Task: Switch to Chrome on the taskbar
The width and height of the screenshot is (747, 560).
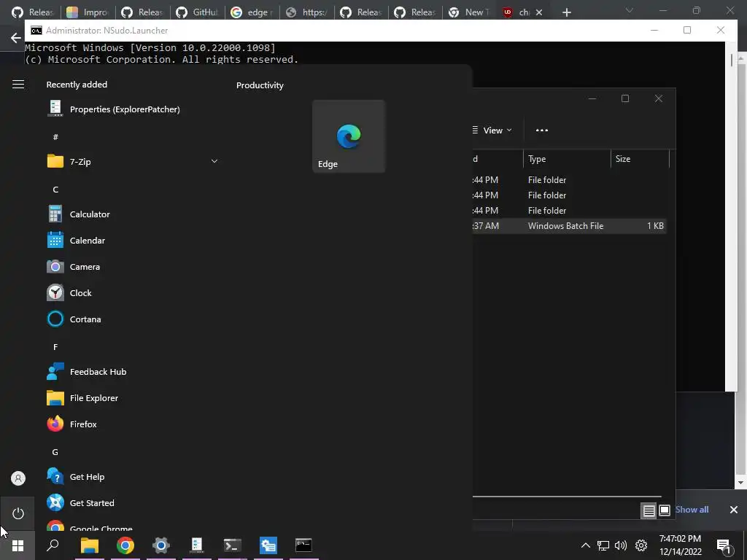Action: [x=125, y=545]
